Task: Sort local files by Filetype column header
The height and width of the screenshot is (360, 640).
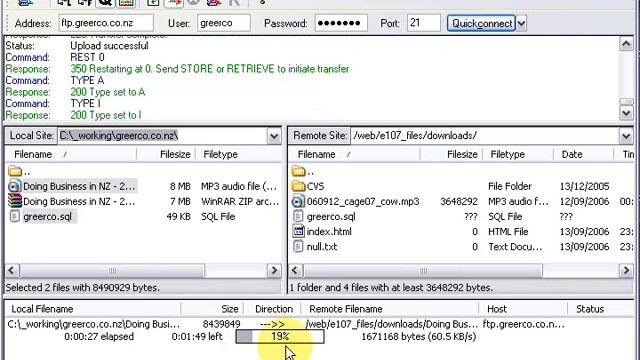Action: click(239, 154)
